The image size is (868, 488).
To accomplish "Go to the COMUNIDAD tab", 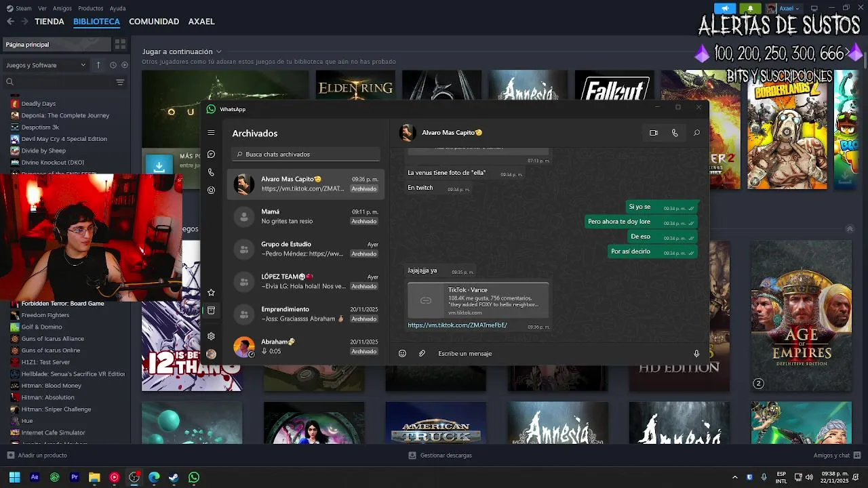I will 154,21.
